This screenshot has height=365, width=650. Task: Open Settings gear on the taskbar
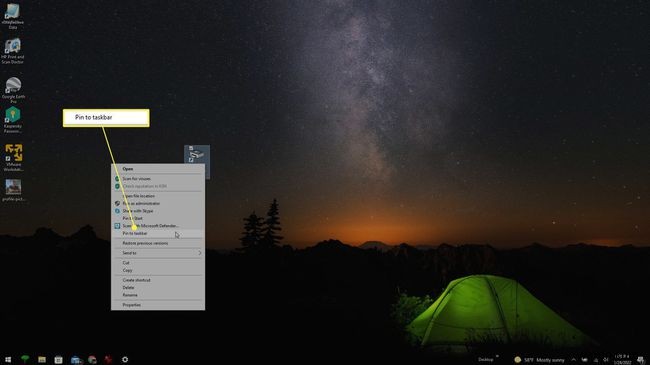(125, 360)
